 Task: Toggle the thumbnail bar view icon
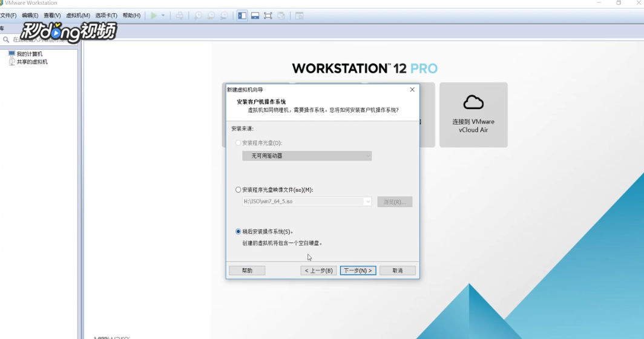255,16
